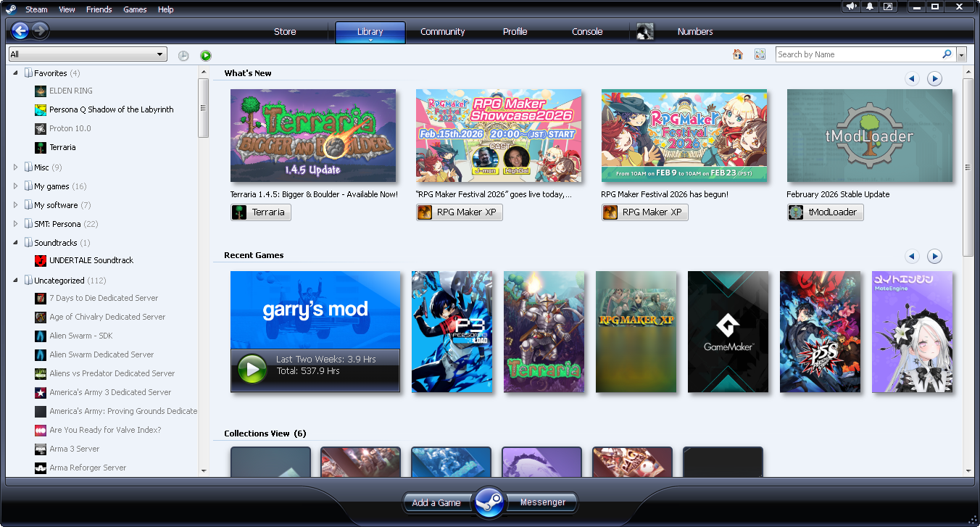Click the Proton 10.0 icon in sidebar
Screen dimensions: 980x527
tap(41, 129)
